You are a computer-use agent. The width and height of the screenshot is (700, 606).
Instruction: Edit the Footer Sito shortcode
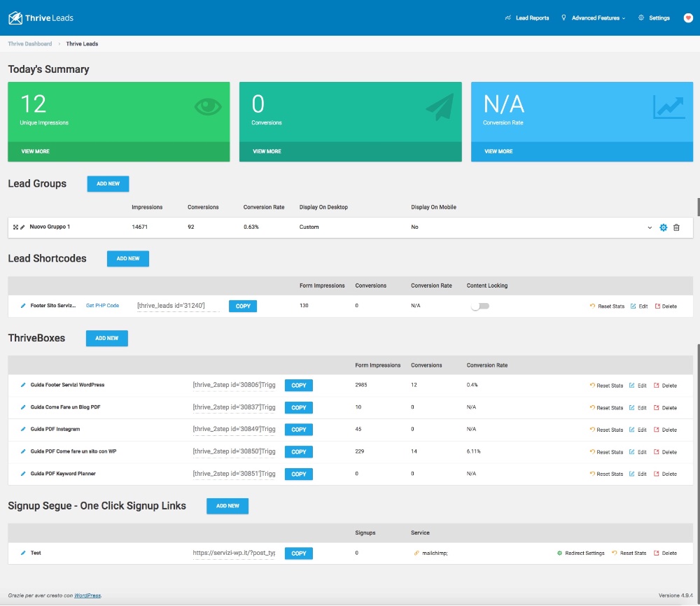point(639,306)
